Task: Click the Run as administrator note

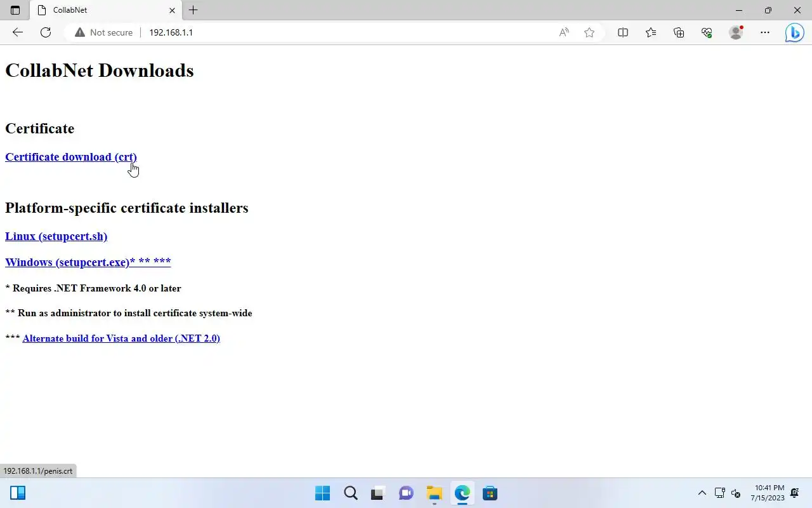Action: pos(129,313)
